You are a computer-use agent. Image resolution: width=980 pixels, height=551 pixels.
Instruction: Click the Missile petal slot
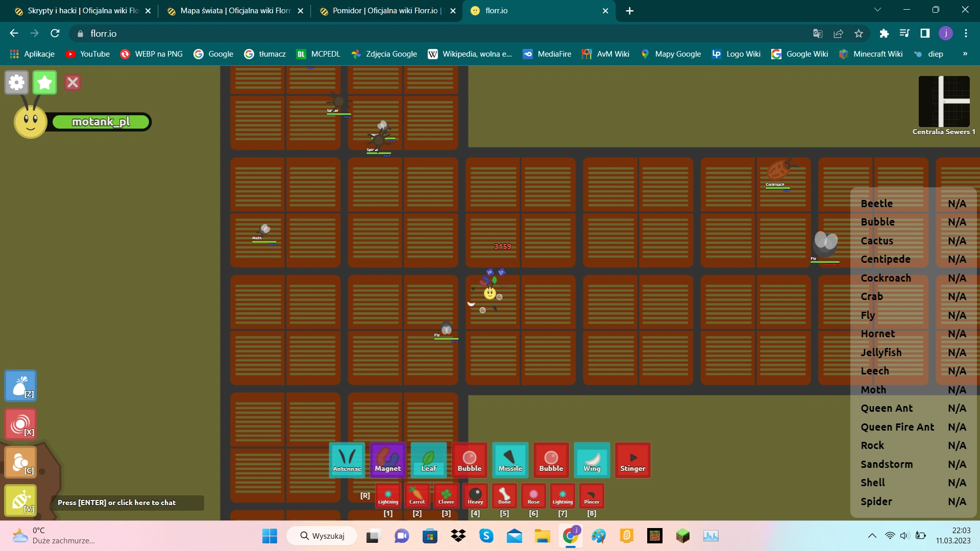click(x=510, y=460)
